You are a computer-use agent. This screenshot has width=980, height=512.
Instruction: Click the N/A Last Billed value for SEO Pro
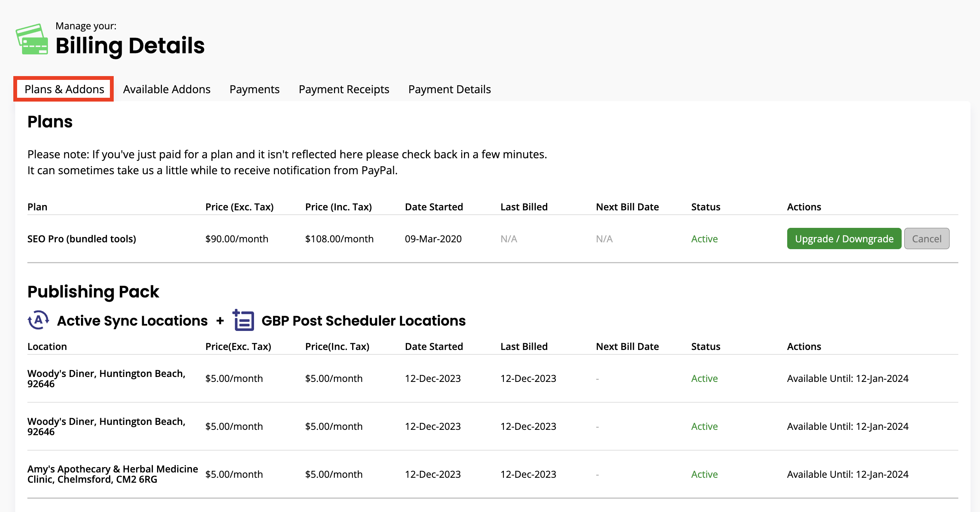(509, 239)
